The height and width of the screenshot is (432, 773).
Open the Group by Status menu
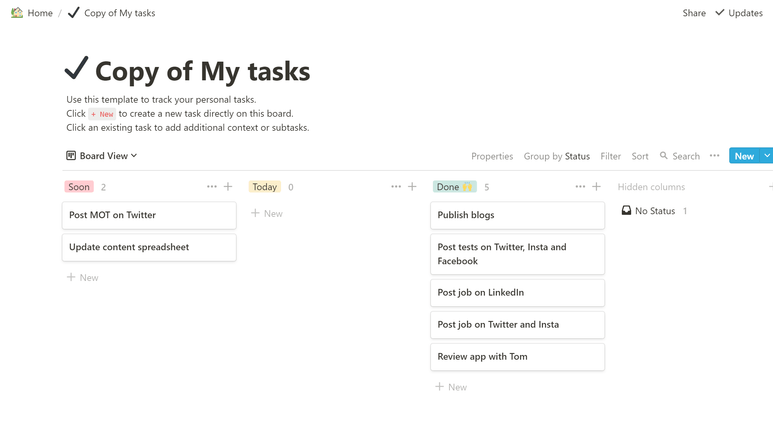pos(557,156)
